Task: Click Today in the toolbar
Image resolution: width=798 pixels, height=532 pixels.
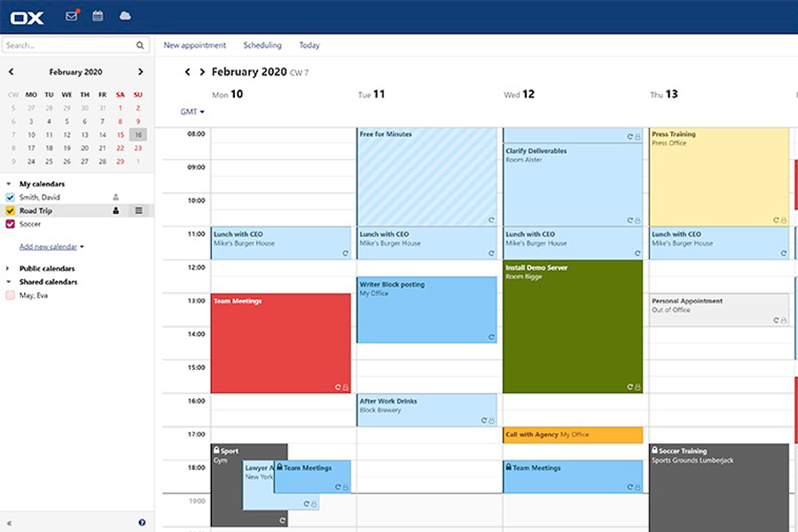Action: click(x=309, y=45)
